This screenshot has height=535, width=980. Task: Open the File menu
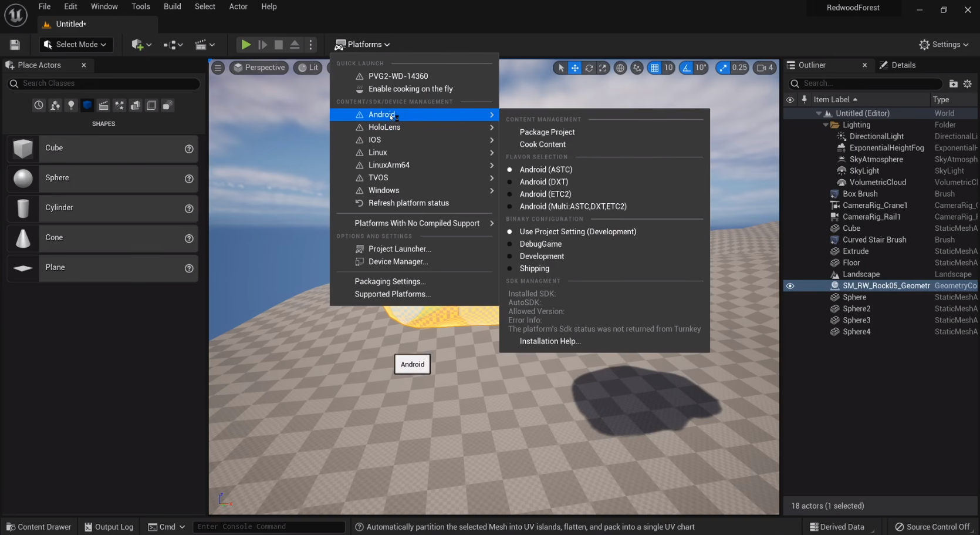[x=45, y=6]
